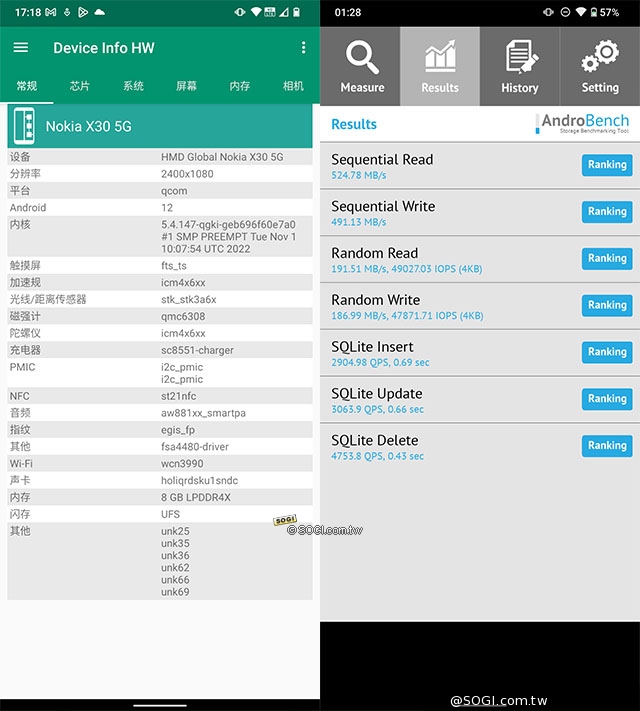The width and height of the screenshot is (640, 711).
Task: Select the 3063.9 QPS SQLite Update value
Action: point(377,409)
